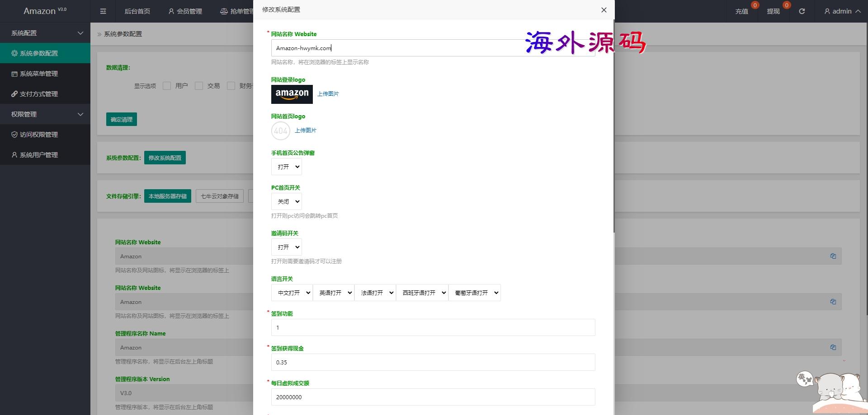Open the 充值 notifications
Viewport: 868px width, 415px height.
(742, 11)
